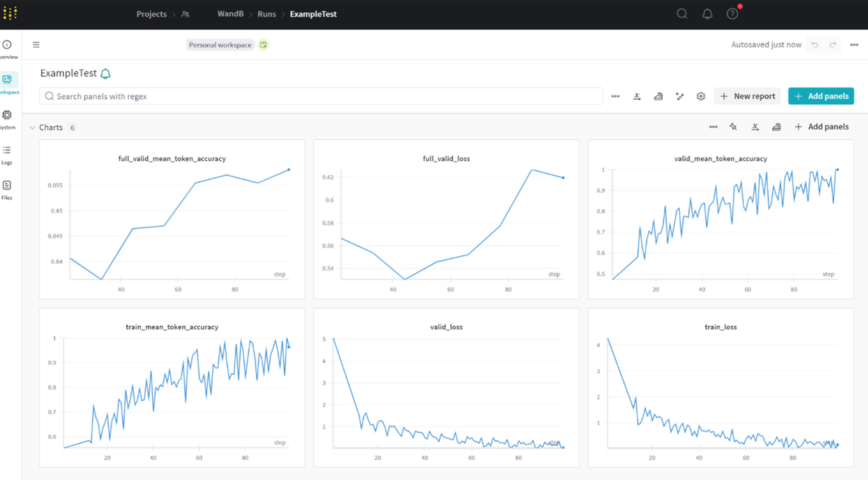Open the notifications bell in header
The width and height of the screenshot is (868, 480).
(707, 14)
